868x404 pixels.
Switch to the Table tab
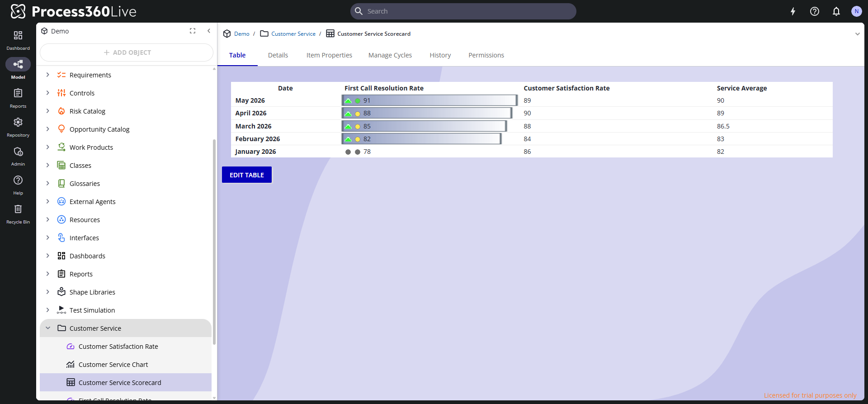(237, 55)
